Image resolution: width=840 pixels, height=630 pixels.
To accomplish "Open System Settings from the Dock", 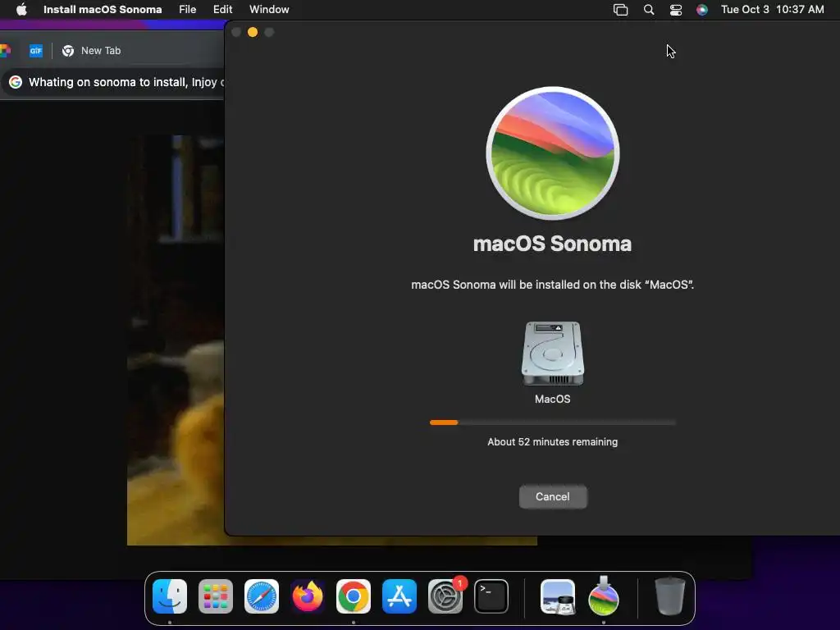I will point(445,596).
